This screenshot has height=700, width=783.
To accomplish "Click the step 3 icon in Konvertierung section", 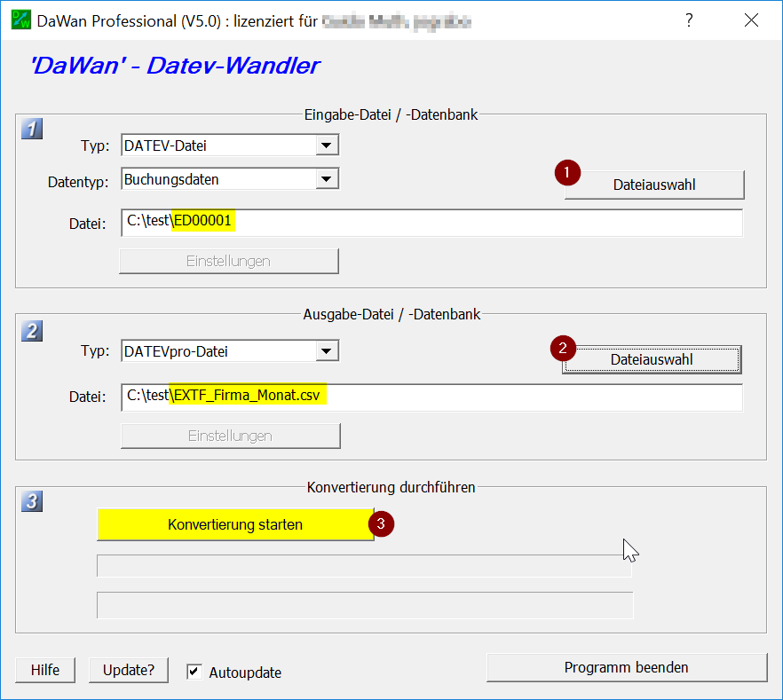I will [x=32, y=501].
